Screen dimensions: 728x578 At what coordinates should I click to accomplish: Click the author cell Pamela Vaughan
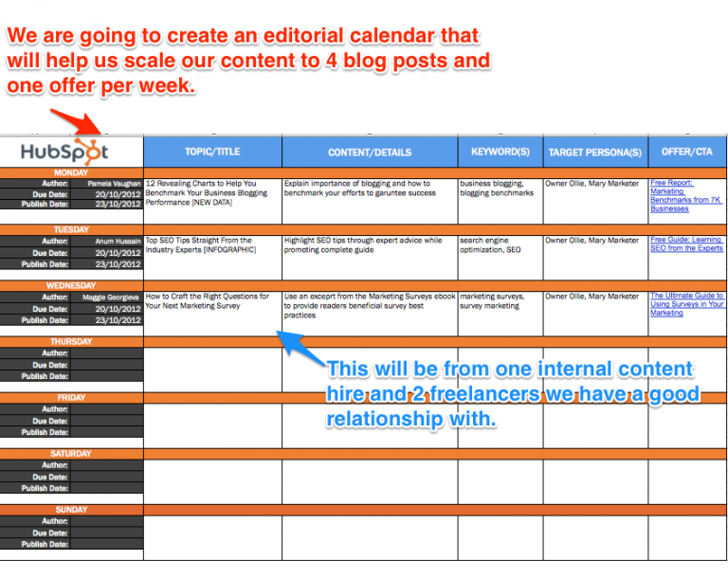tap(107, 184)
